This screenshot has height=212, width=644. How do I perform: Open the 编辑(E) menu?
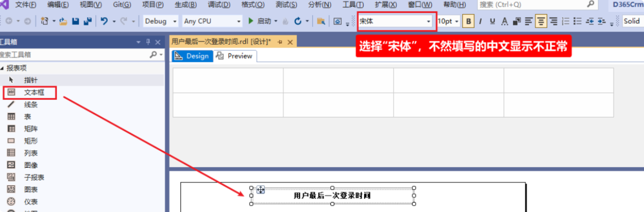(x=58, y=5)
